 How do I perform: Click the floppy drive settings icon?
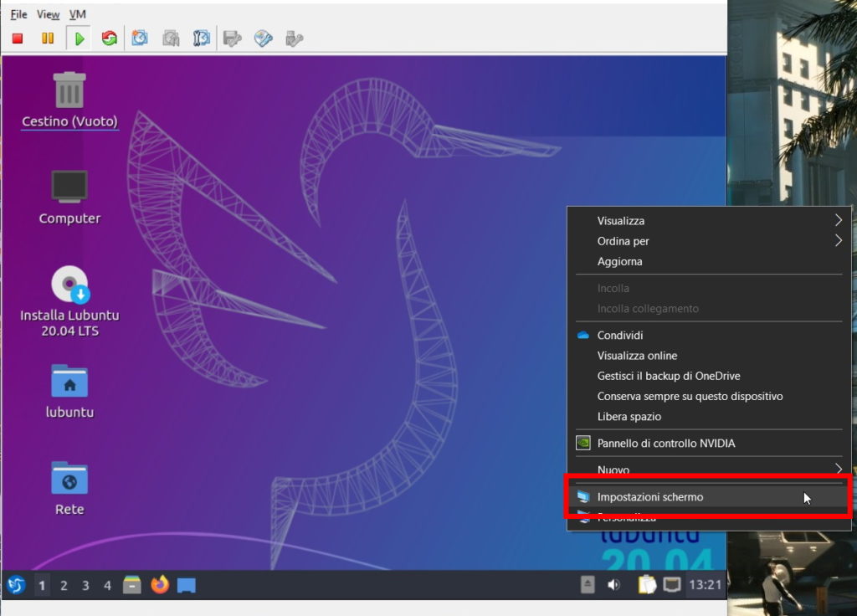pyautogui.click(x=233, y=38)
